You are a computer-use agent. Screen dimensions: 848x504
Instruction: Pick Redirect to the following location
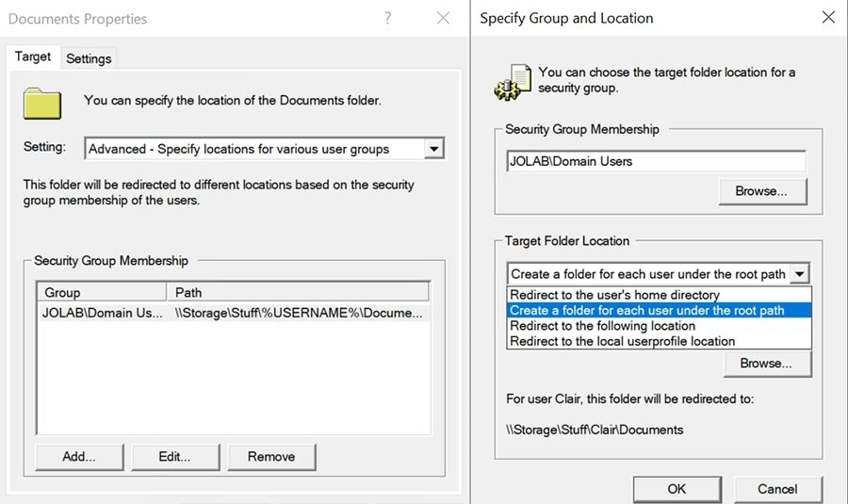click(602, 325)
